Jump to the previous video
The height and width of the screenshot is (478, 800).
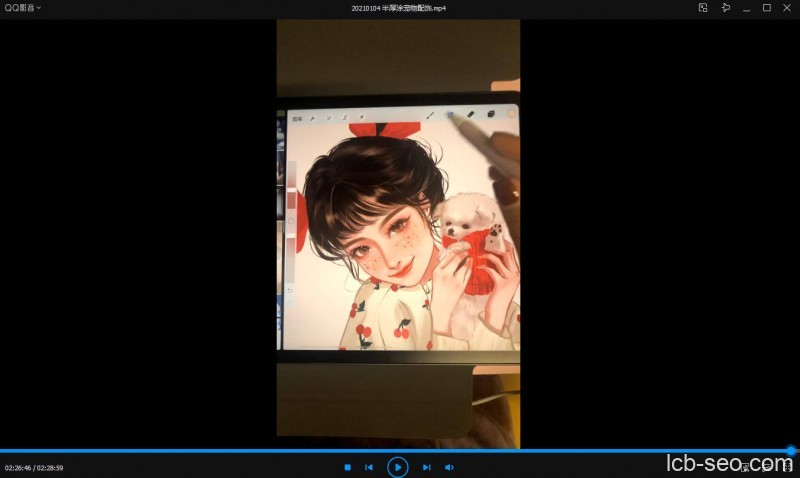point(369,467)
